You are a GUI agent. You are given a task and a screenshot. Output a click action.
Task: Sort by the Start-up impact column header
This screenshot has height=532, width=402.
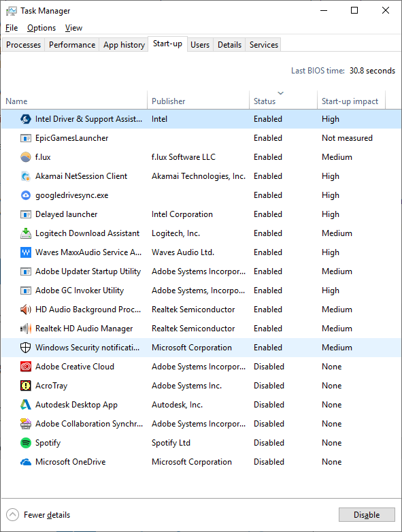(351, 100)
